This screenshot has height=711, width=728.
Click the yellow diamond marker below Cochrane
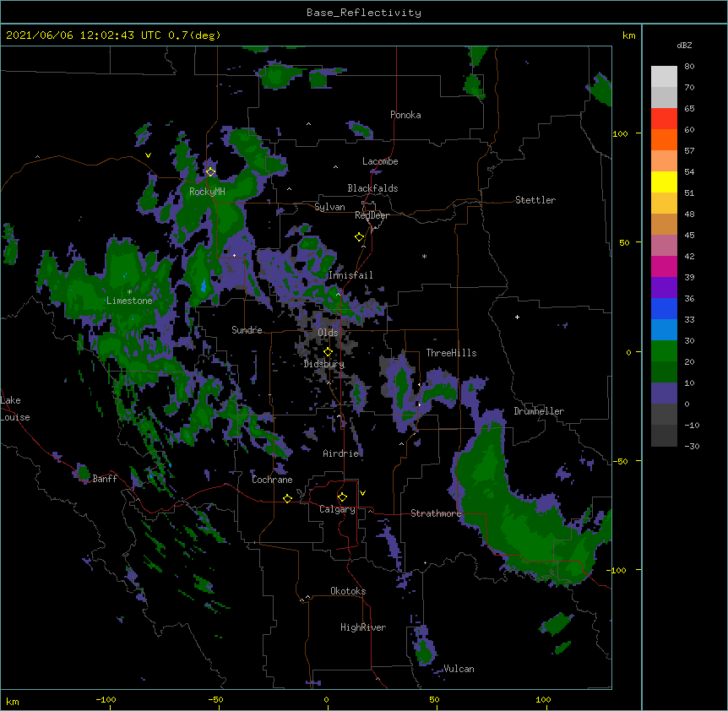click(x=287, y=498)
